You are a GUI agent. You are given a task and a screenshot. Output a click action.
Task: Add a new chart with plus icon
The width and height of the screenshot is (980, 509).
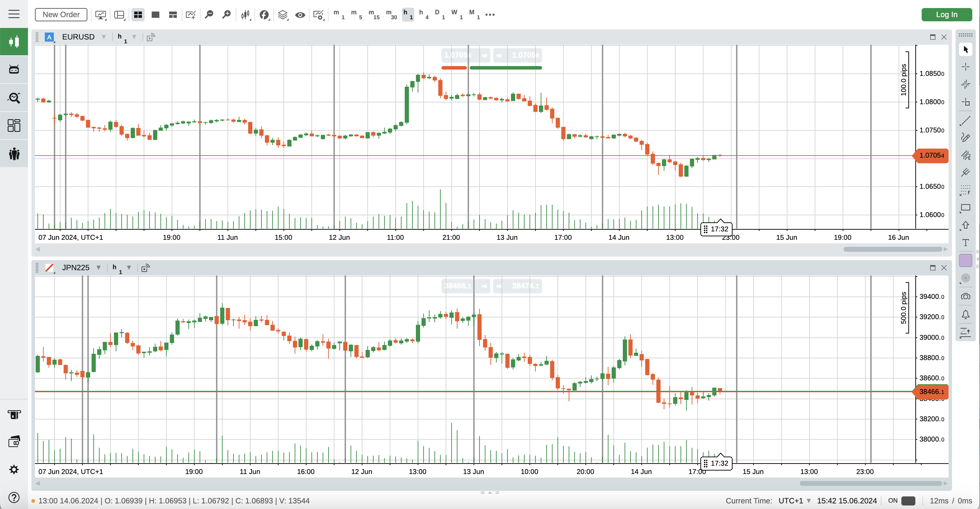(190, 14)
